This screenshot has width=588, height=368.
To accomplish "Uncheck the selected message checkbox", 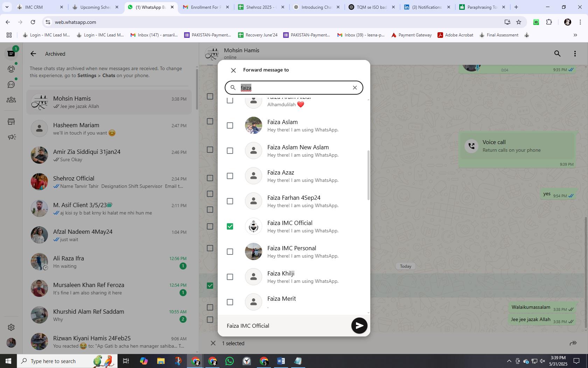I will [210, 286].
